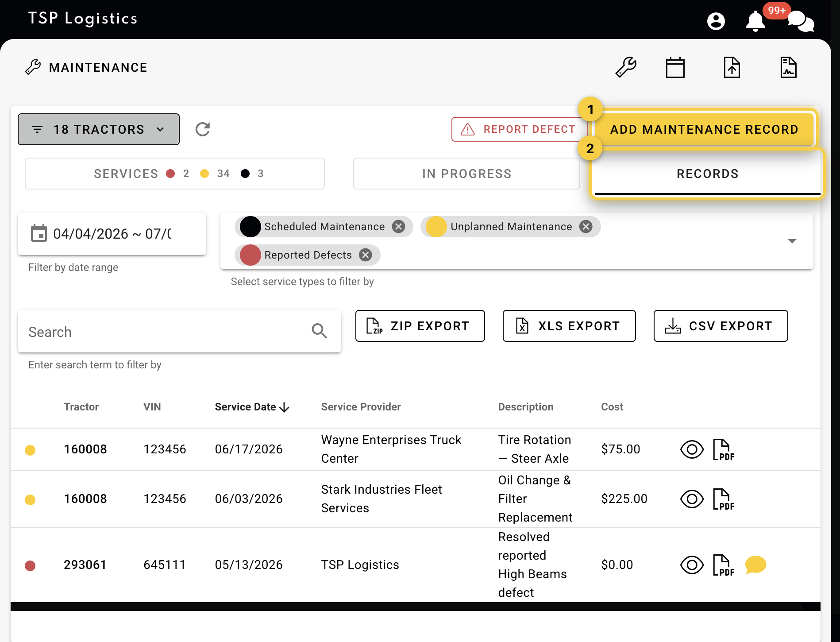This screenshot has width=840, height=642.
Task: Open the calendar icon in maintenance toolbar
Action: [675, 67]
